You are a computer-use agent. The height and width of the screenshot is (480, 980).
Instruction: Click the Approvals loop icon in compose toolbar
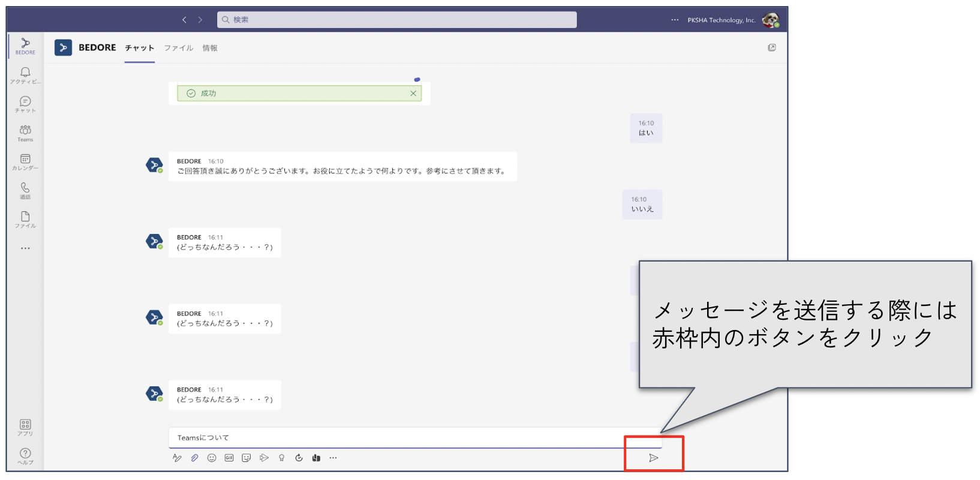pyautogui.click(x=299, y=458)
